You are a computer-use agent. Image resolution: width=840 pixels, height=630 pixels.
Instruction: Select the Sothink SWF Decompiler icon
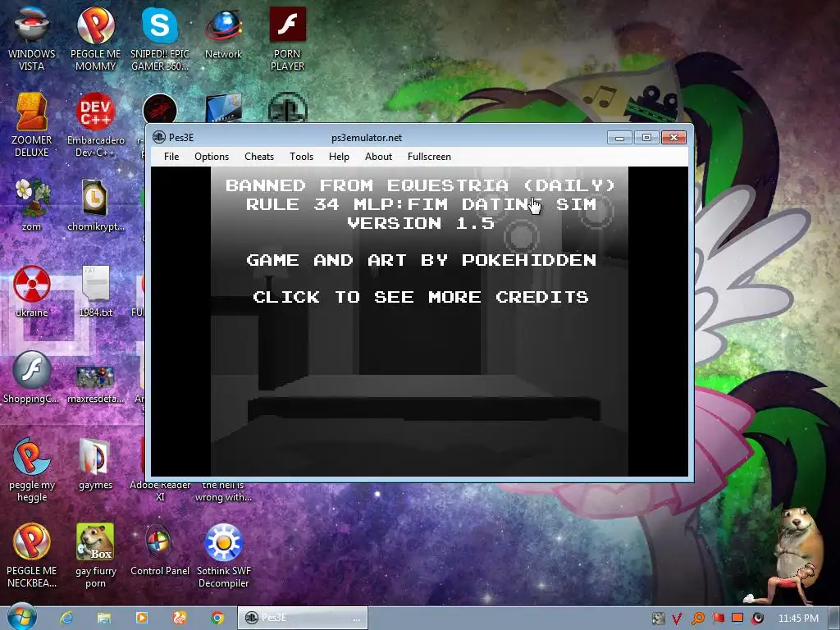223,555
